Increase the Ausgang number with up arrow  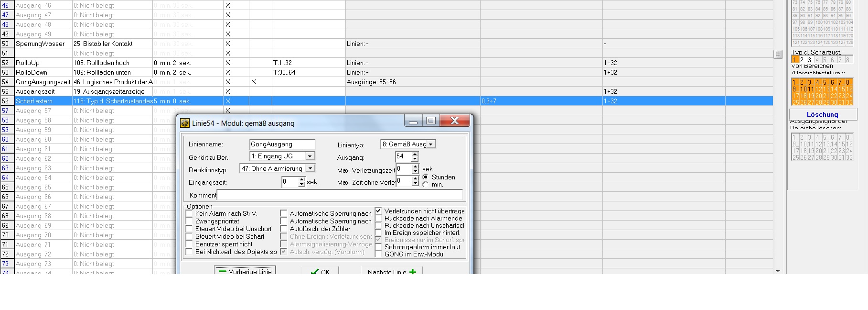[x=415, y=154]
